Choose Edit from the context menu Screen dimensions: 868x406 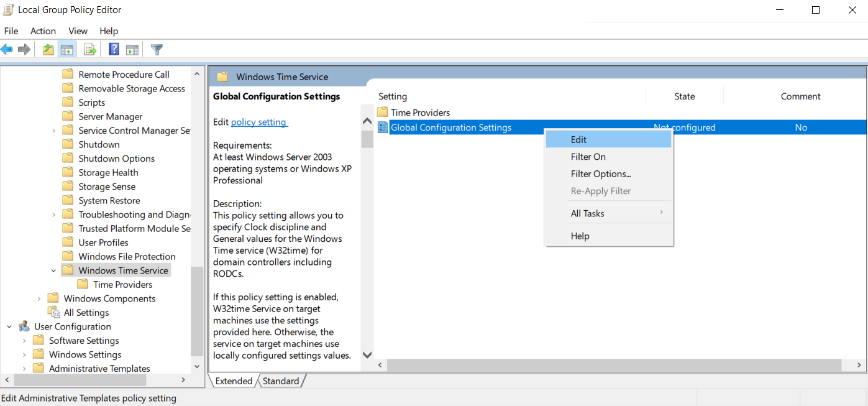pos(578,140)
